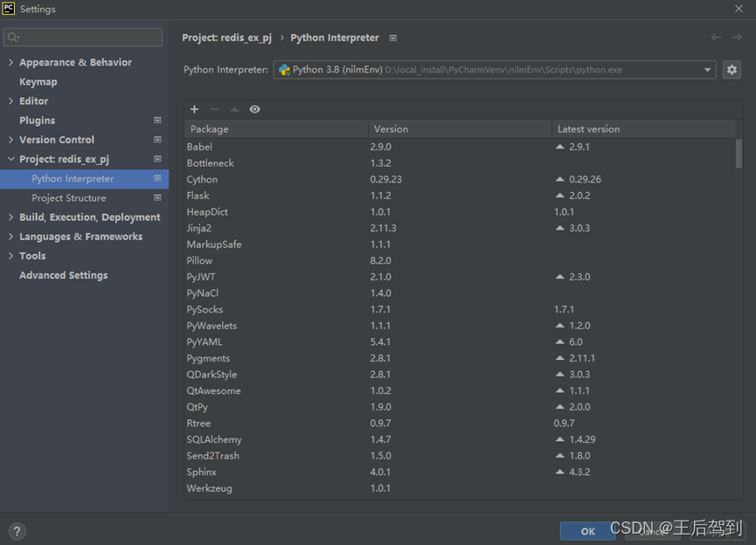756x545 pixels.
Task: Click Python icon in interpreter combo box
Action: point(284,70)
